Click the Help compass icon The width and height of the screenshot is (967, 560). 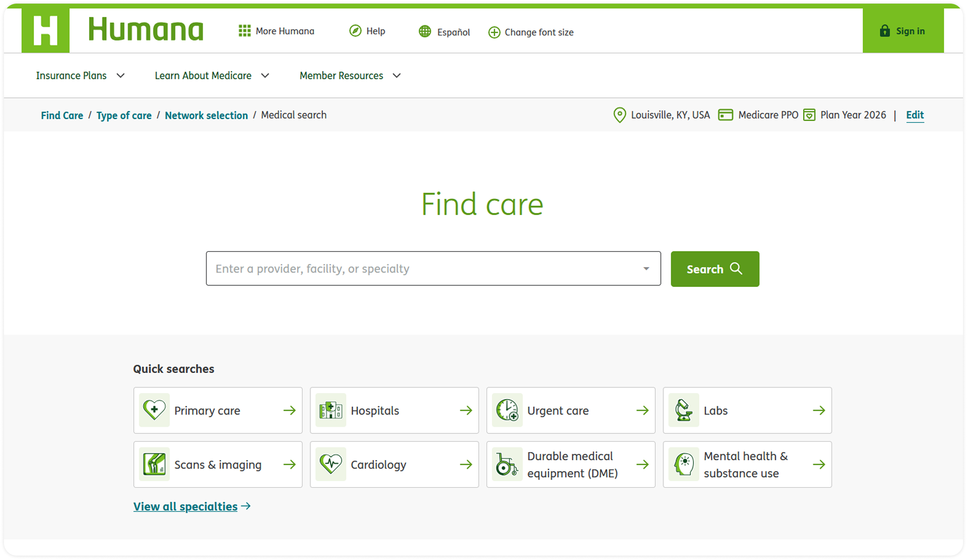pos(355,31)
